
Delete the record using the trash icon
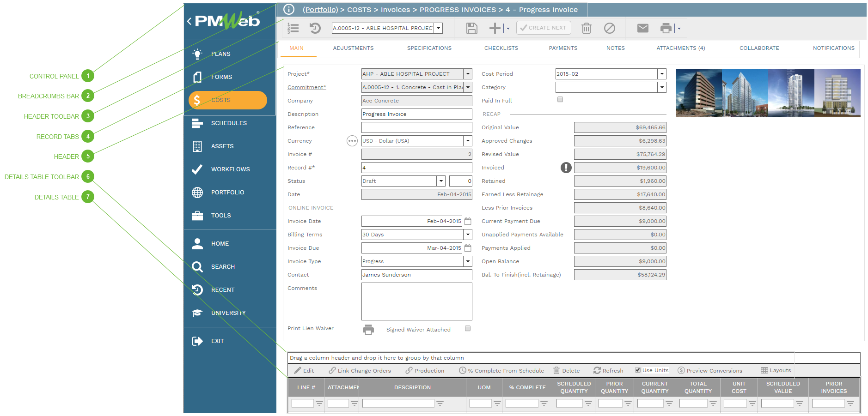586,28
